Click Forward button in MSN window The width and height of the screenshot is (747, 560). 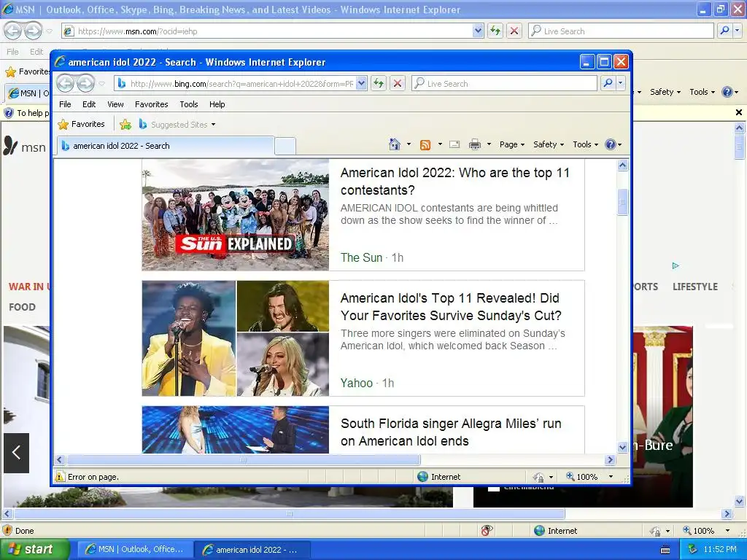point(33,31)
